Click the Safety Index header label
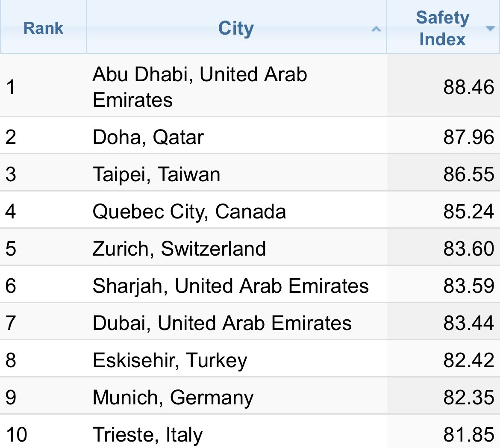Screen dimensions: 500x448 (x=442, y=28)
